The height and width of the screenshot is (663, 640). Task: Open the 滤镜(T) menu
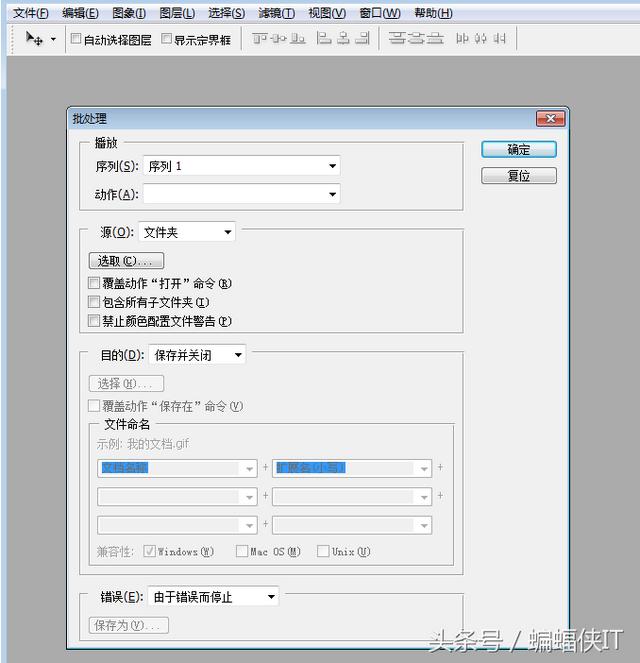[x=276, y=13]
